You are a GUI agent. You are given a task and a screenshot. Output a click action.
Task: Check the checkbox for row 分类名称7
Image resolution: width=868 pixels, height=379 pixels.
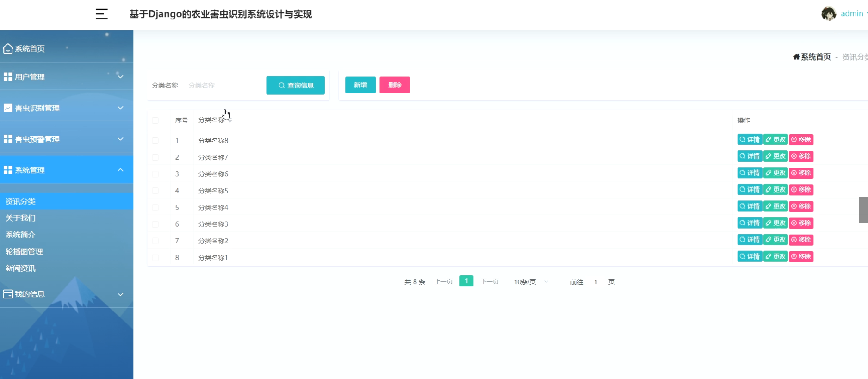[x=155, y=157]
